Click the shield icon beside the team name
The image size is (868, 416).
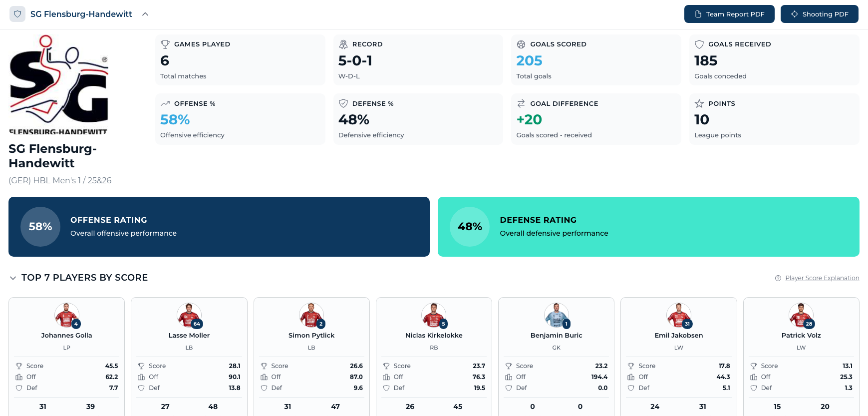17,14
